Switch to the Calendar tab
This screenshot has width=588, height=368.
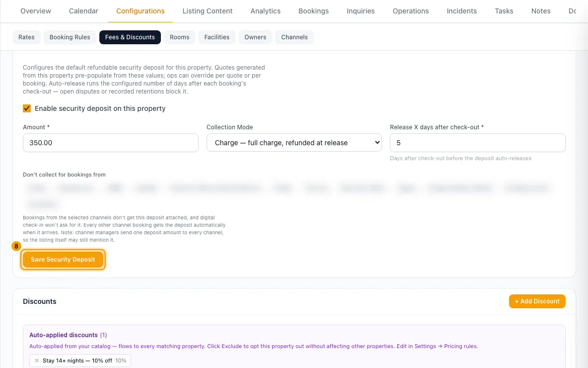(x=83, y=11)
